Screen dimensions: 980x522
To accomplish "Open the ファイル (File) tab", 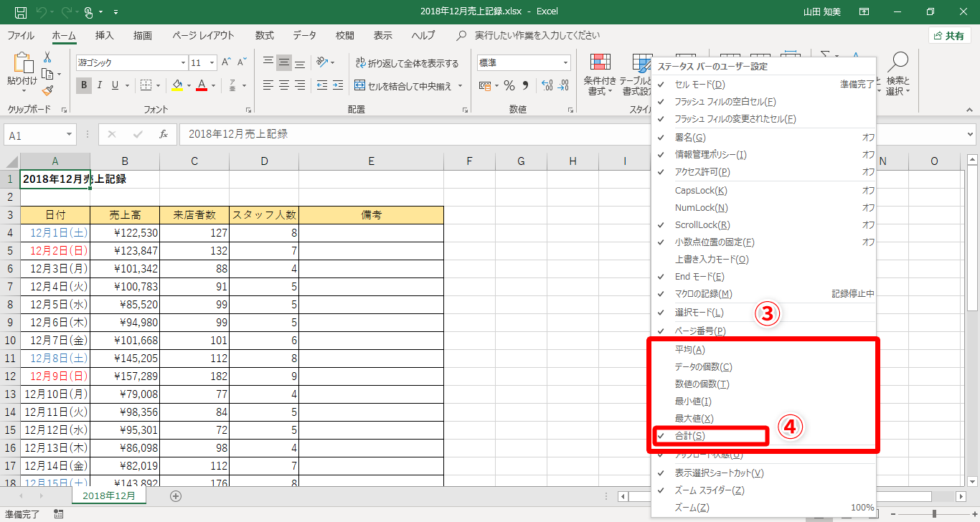I will (x=21, y=35).
